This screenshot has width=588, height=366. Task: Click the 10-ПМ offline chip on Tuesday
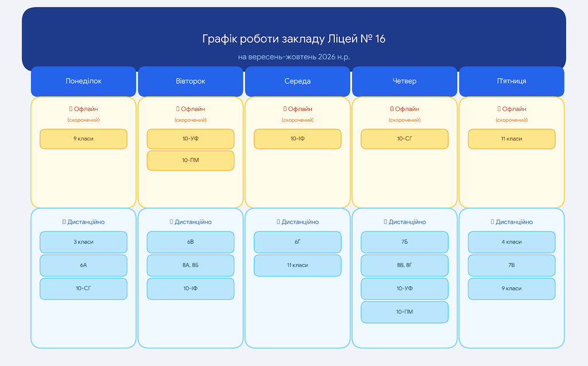pos(191,160)
